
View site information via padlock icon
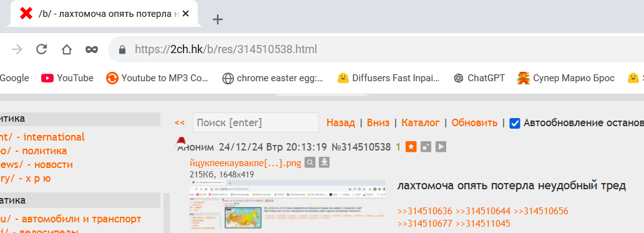(x=122, y=50)
